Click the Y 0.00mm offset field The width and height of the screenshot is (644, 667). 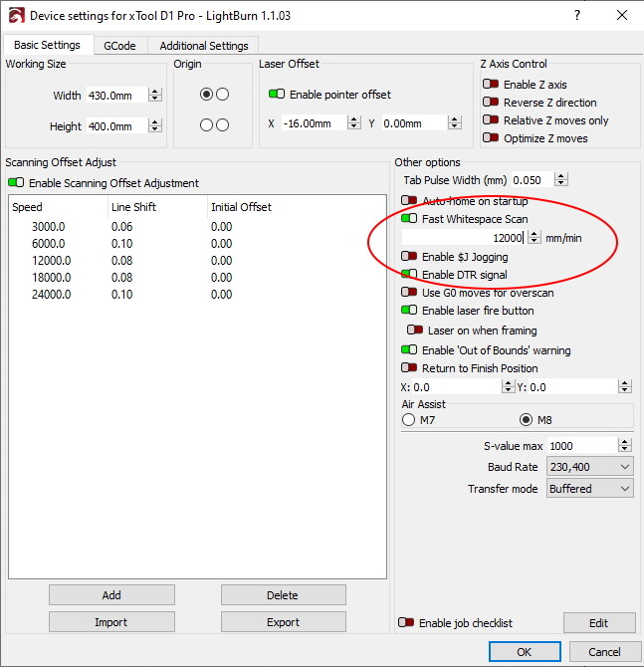[415, 123]
